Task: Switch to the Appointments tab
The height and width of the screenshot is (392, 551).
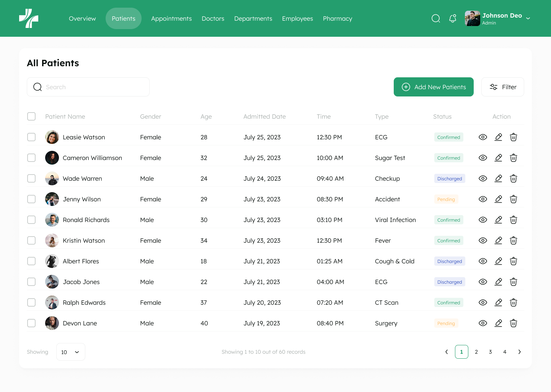Action: click(x=171, y=18)
